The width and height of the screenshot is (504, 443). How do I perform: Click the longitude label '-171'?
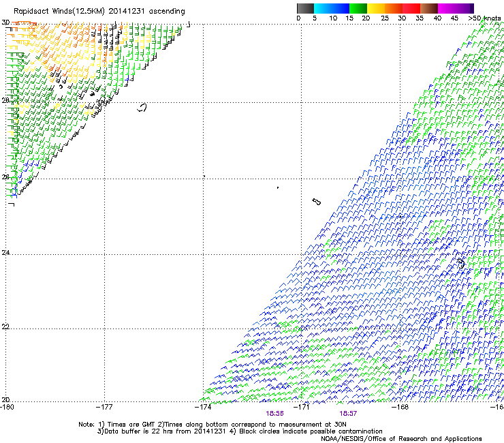pyautogui.click(x=302, y=408)
